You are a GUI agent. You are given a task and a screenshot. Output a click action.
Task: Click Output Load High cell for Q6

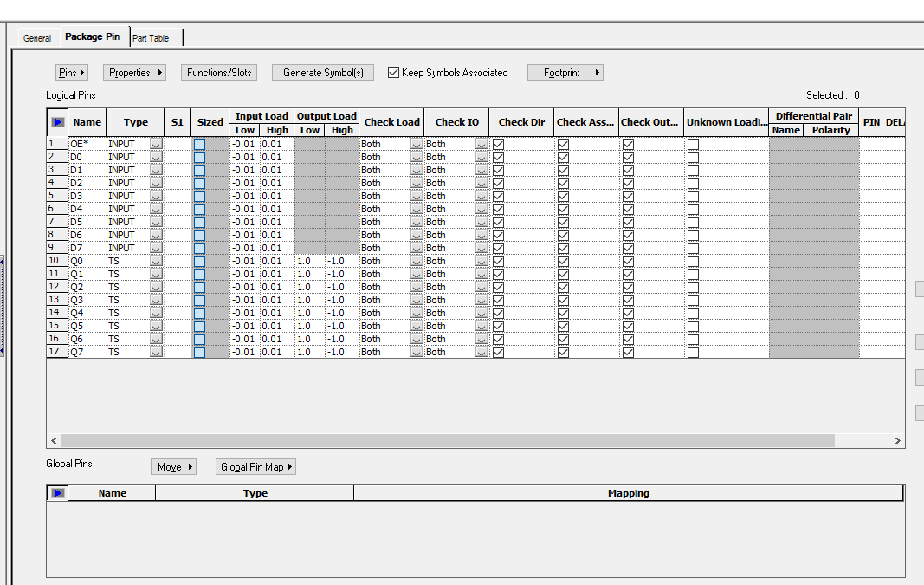point(342,339)
